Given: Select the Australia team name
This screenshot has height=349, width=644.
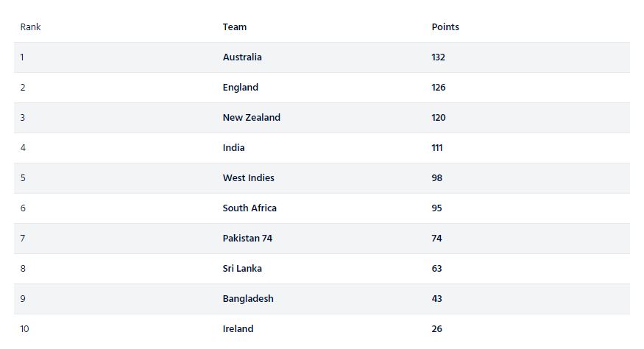Looking at the screenshot, I should tap(242, 57).
